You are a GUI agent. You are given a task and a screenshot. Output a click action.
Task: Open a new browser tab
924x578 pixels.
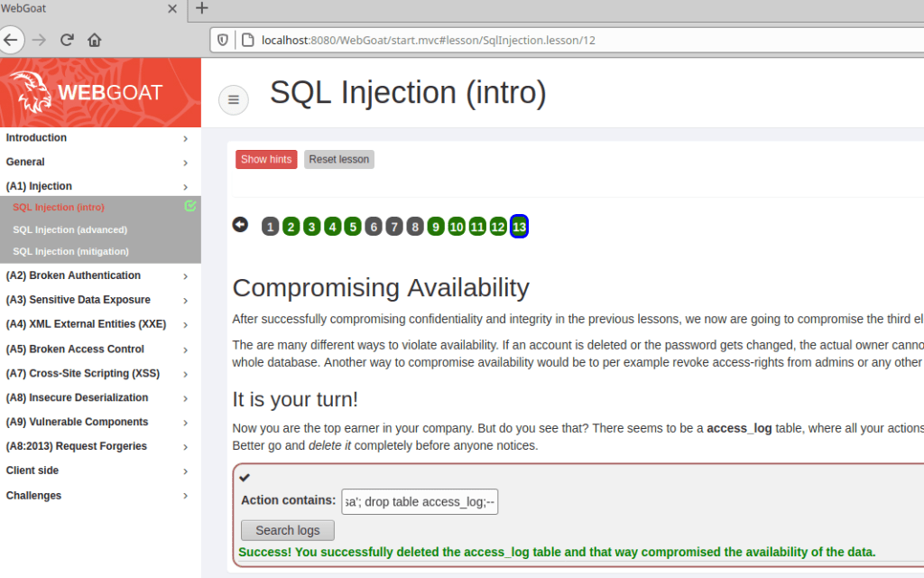pyautogui.click(x=202, y=8)
